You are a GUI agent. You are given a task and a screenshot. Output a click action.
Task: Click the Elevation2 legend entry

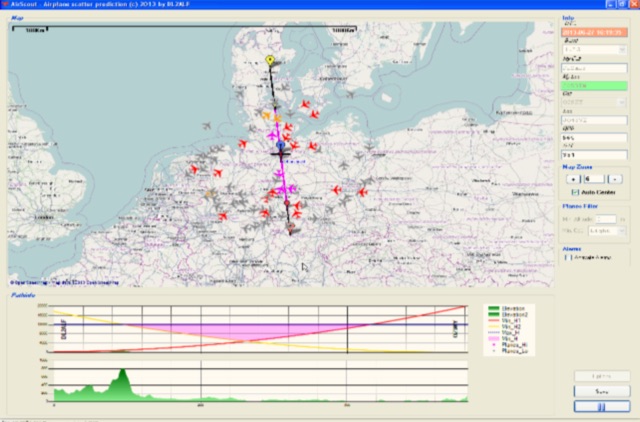(508, 315)
